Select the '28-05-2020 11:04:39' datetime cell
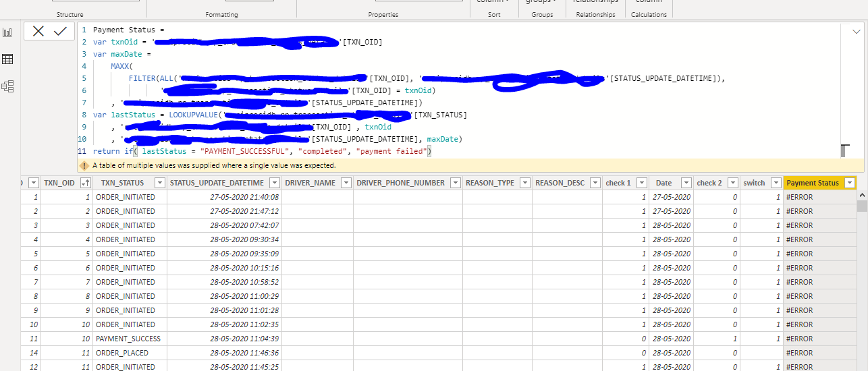The height and width of the screenshot is (371, 868). (224, 339)
